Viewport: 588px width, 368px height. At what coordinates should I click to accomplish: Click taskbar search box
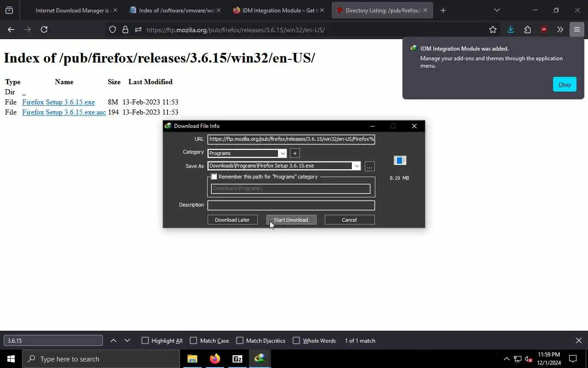coord(101,359)
